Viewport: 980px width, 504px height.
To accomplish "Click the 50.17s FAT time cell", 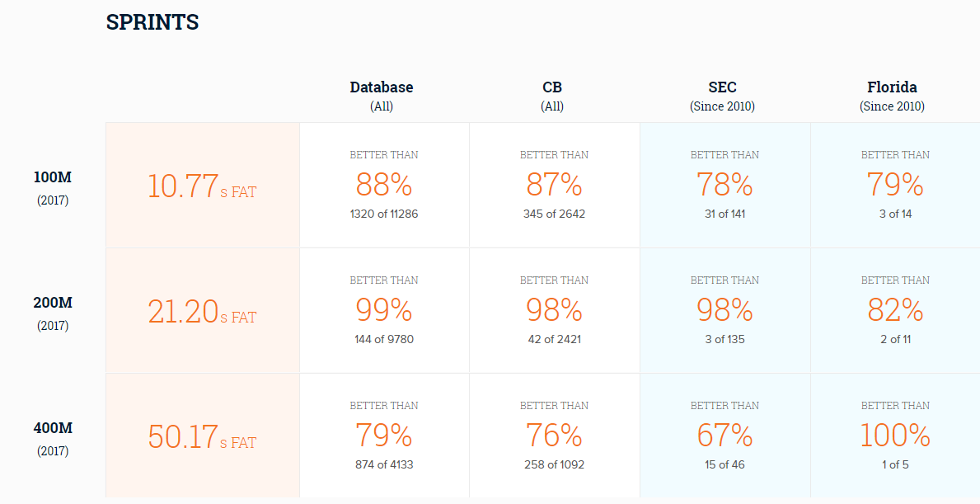I will pyautogui.click(x=203, y=436).
